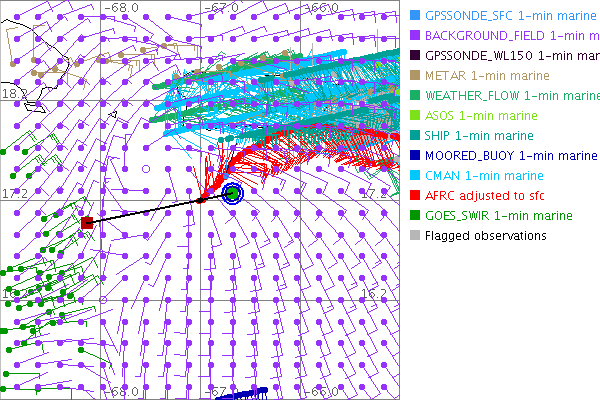Image resolution: width=600 pixels, height=400 pixels.
Task: Click the dark blue MOORED_BUOY legend swatch
Action: 415,155
